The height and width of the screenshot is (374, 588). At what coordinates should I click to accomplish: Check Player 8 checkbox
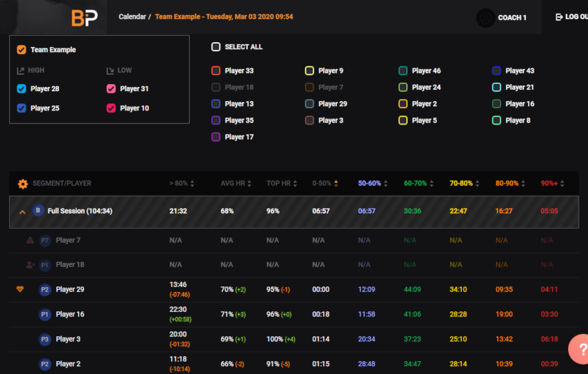click(x=497, y=120)
